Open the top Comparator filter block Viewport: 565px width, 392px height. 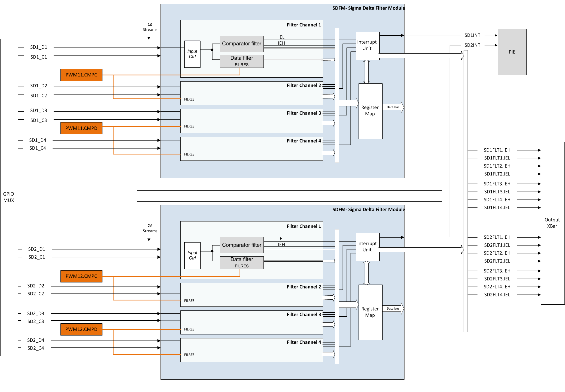pos(242,44)
